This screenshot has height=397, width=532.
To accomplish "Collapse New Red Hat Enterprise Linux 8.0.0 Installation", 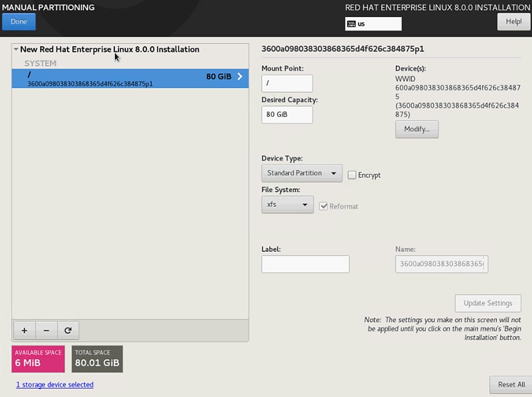I will point(16,49).
